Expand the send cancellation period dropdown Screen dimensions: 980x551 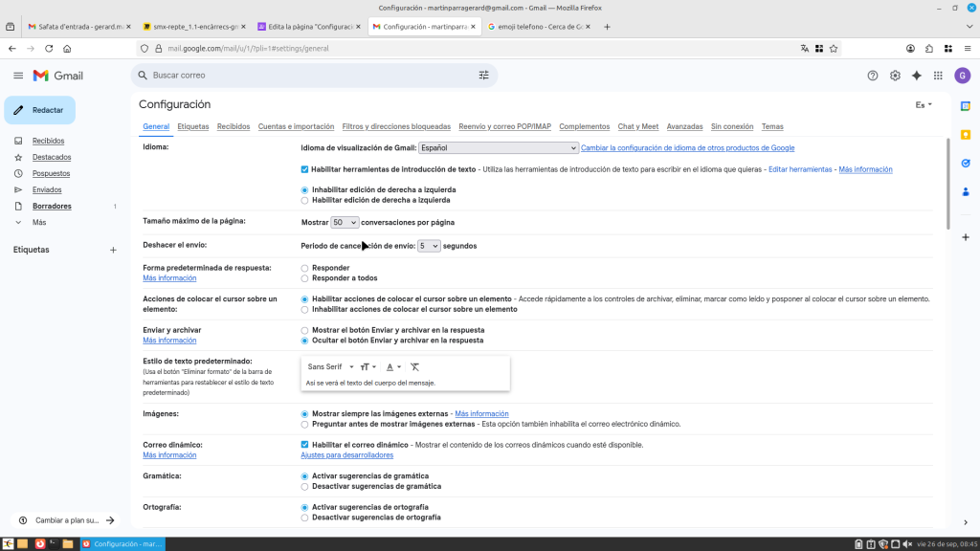429,246
